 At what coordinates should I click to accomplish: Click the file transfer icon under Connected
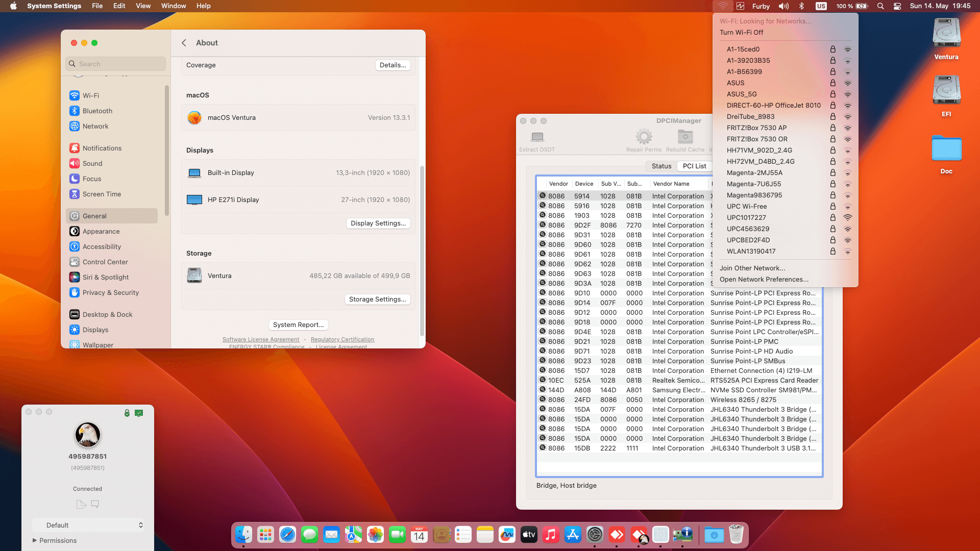coord(81,504)
